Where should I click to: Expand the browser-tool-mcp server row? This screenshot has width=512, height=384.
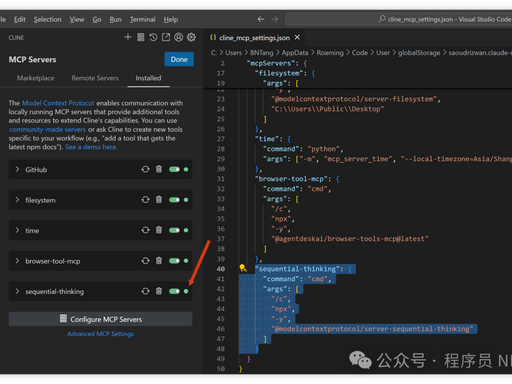[17, 261]
